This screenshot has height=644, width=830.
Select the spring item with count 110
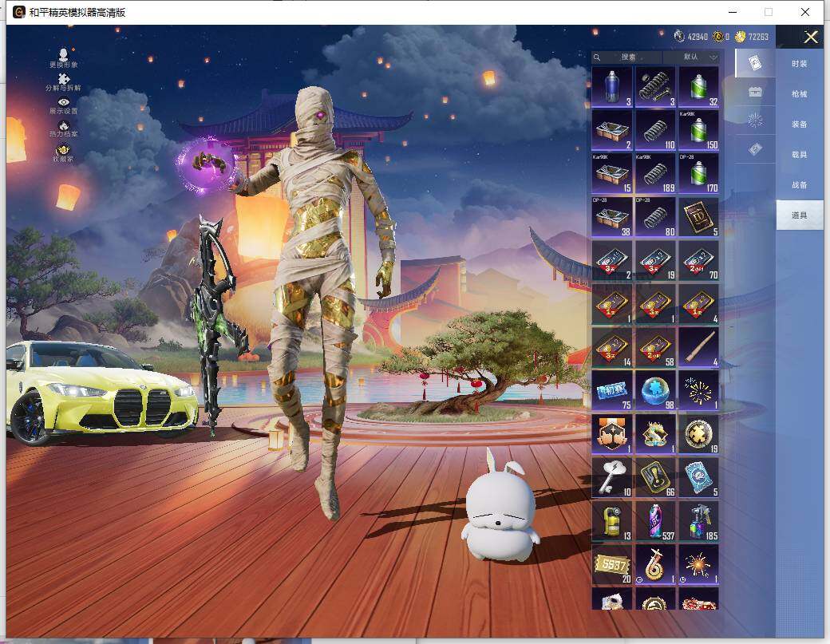655,130
